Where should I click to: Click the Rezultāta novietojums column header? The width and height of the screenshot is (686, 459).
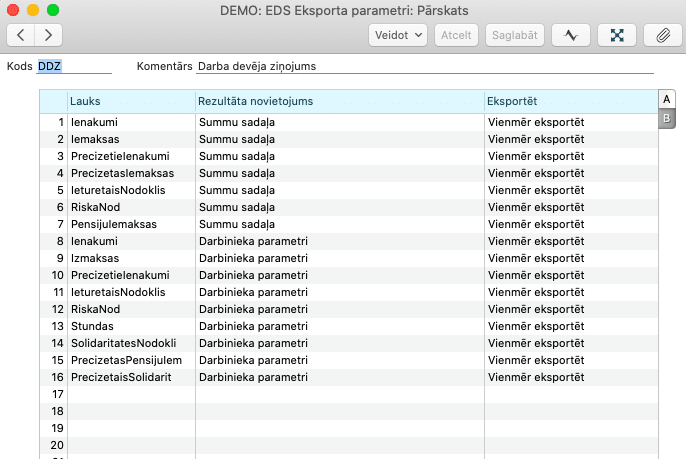339,101
